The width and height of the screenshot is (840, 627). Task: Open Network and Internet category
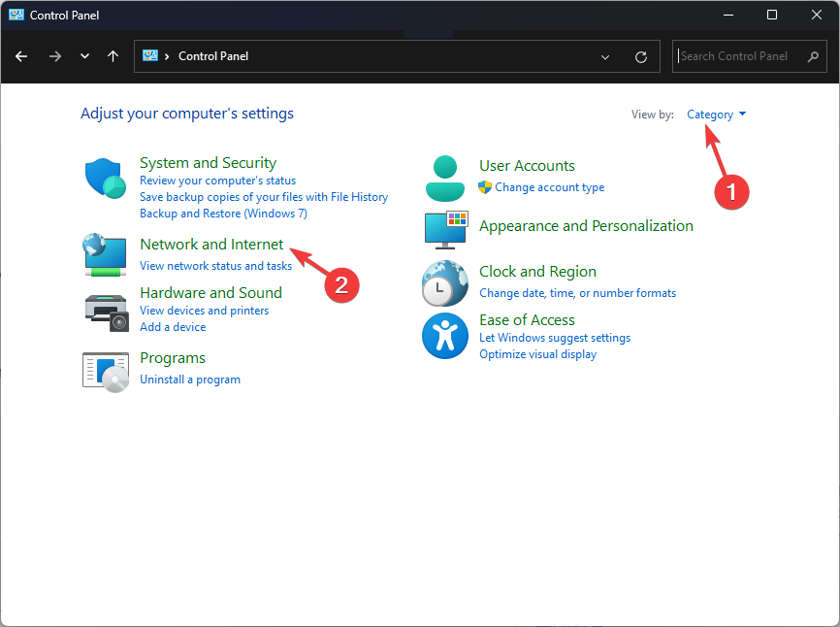coord(211,245)
